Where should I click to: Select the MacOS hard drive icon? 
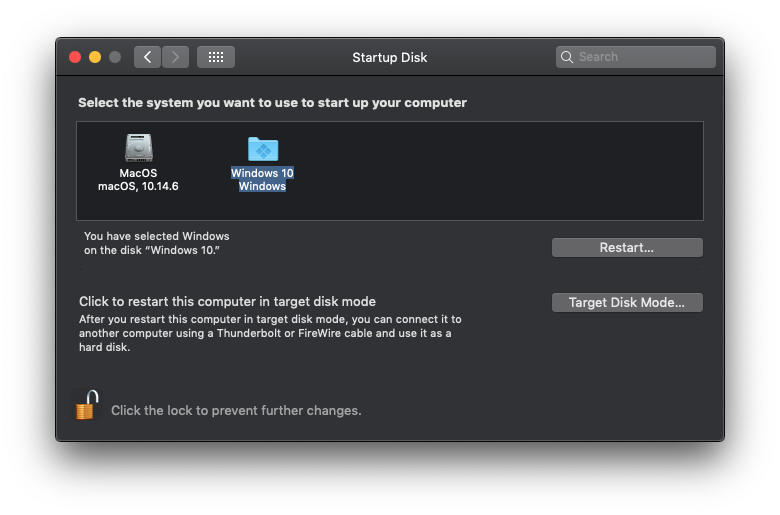click(138, 147)
